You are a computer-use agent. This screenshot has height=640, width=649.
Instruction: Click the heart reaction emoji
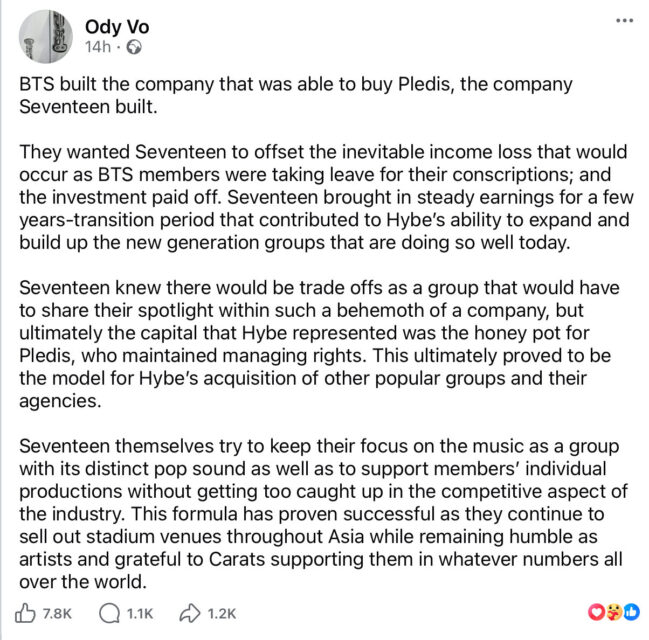tap(598, 611)
